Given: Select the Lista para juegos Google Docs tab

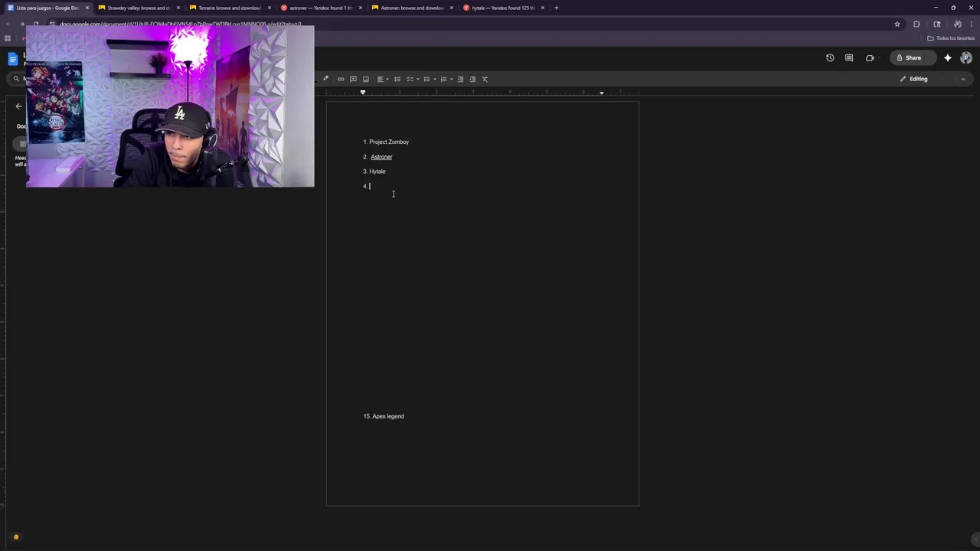Looking at the screenshot, I should [x=47, y=8].
